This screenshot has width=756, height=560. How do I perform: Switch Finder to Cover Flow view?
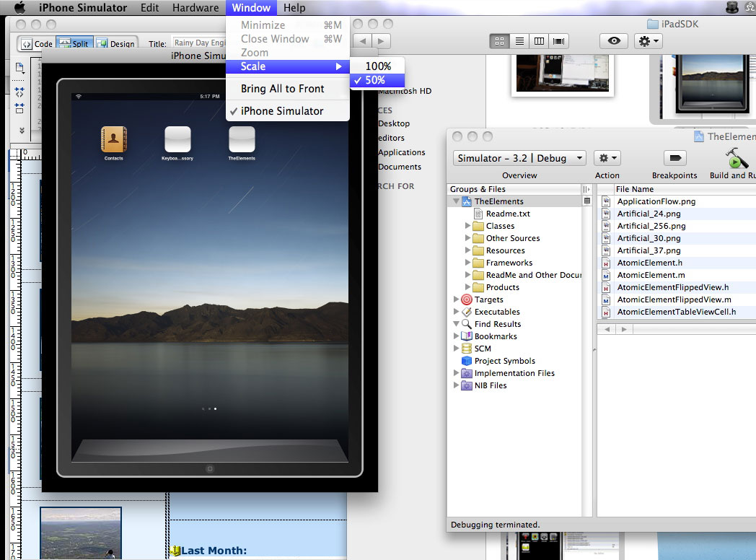click(559, 41)
